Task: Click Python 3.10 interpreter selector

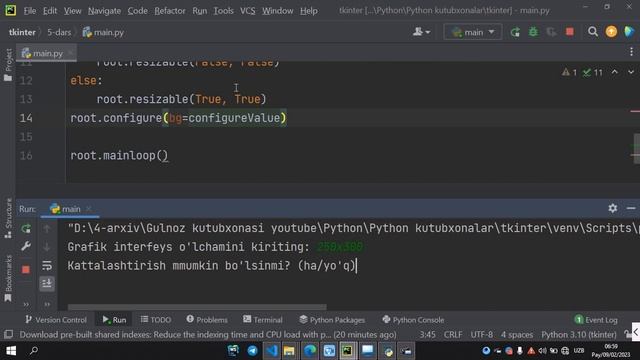Action: point(579,335)
